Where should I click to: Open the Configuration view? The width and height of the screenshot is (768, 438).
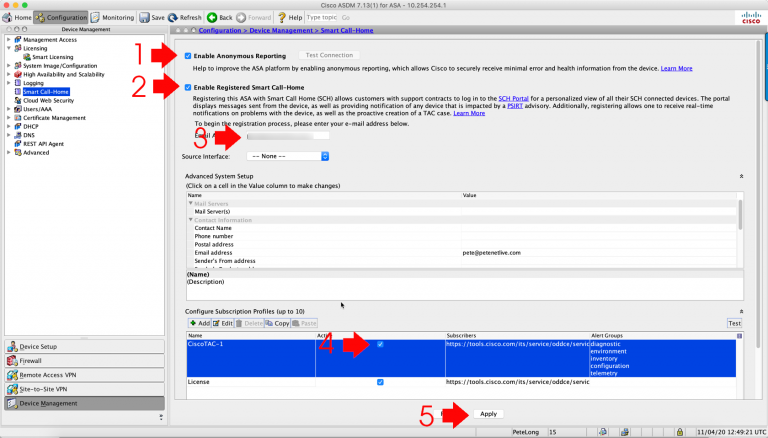(61, 17)
